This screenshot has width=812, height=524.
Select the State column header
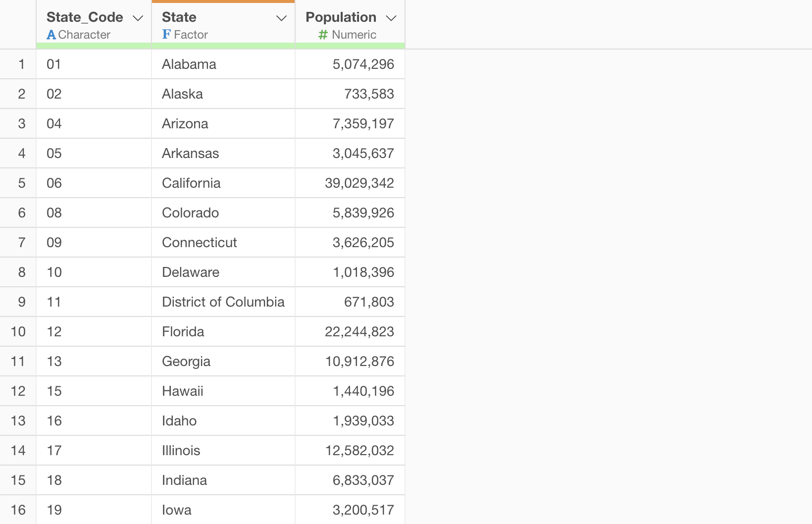tap(179, 17)
